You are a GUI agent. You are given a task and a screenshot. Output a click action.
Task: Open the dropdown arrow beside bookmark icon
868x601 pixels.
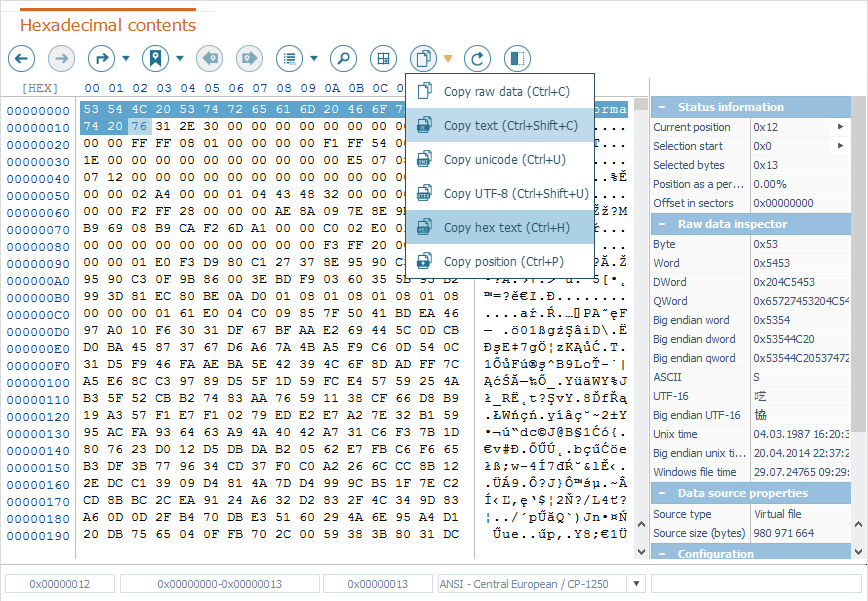pyautogui.click(x=179, y=58)
